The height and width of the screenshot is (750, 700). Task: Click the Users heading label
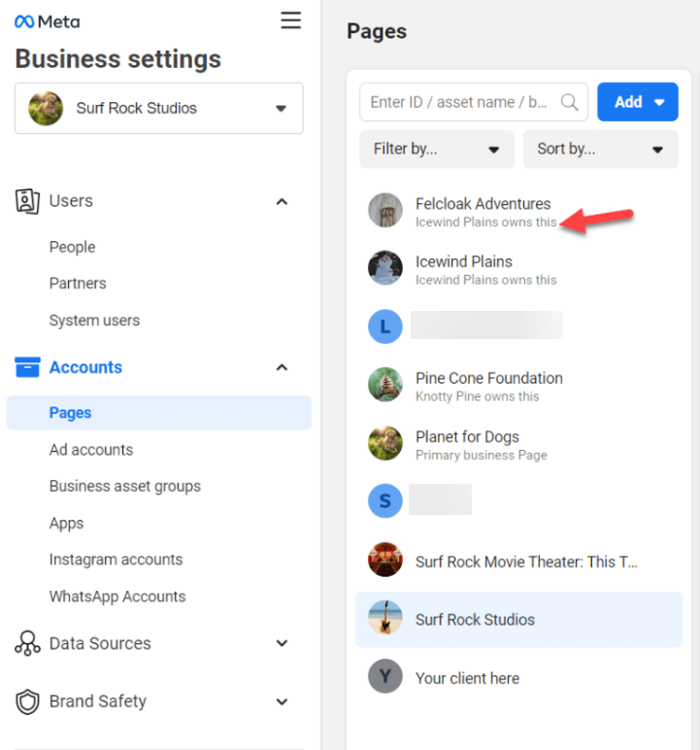click(71, 201)
